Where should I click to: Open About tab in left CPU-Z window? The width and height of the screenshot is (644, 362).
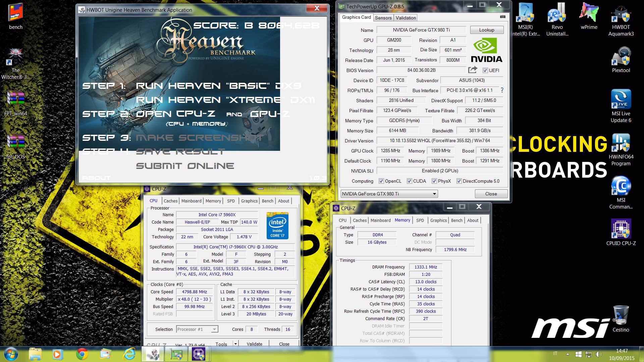283,201
